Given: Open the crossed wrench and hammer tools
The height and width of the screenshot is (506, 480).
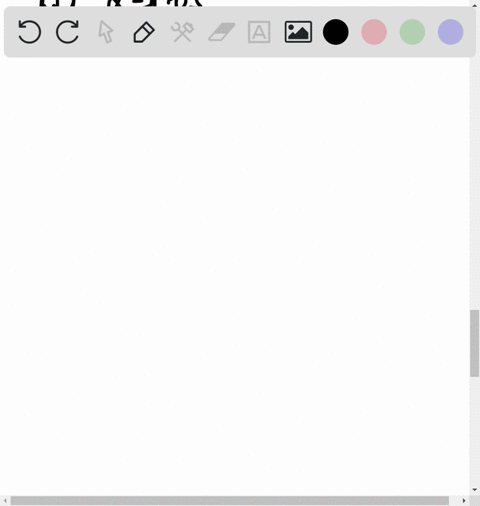Looking at the screenshot, I should click(182, 32).
